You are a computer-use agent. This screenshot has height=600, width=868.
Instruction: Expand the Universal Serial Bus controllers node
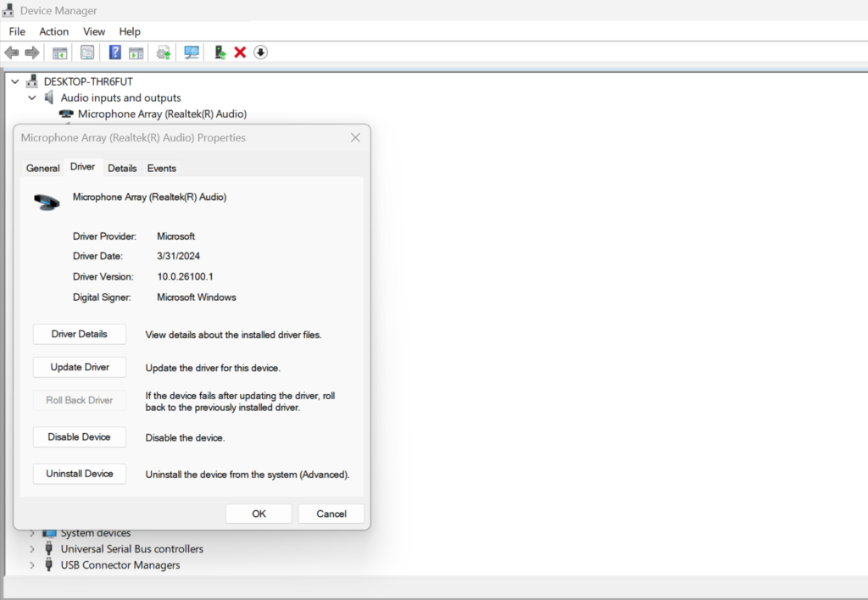point(32,549)
